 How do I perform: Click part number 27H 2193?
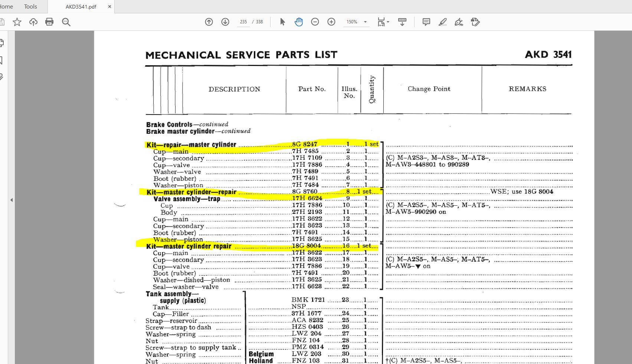pyautogui.click(x=307, y=212)
